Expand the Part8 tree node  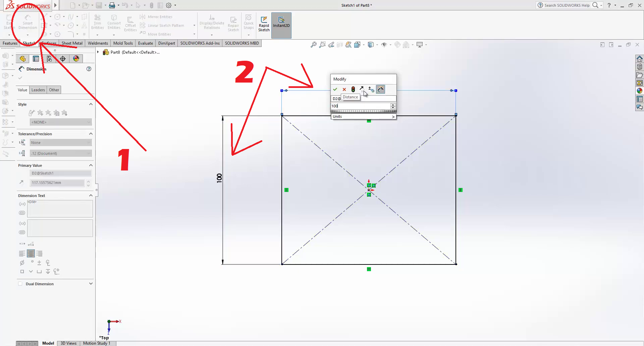coord(98,52)
